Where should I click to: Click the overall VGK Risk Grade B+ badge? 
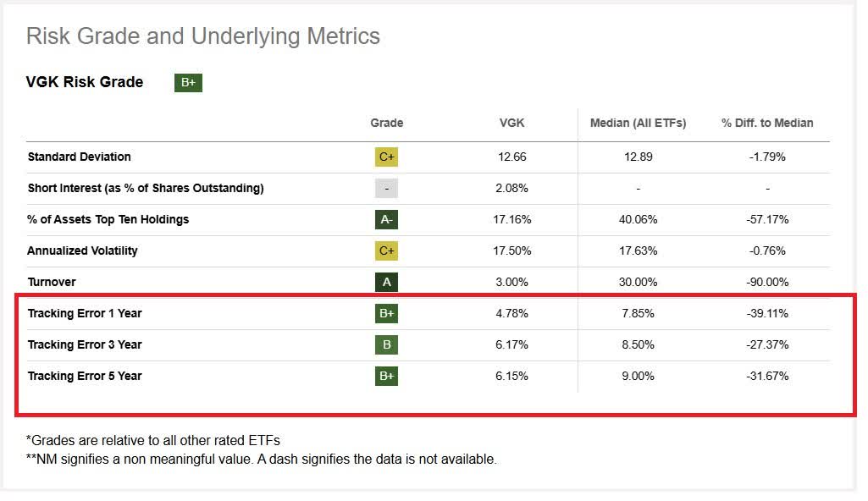coord(188,82)
